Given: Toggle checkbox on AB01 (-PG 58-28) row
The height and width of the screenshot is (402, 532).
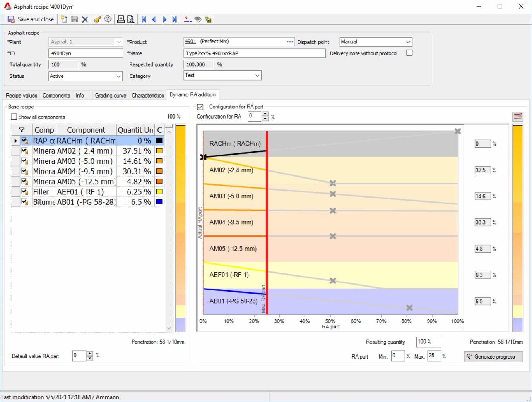Looking at the screenshot, I should 25,202.
